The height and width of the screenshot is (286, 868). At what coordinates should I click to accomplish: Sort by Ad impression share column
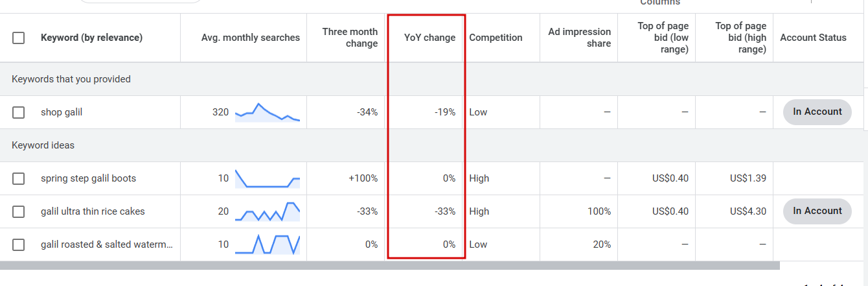pyautogui.click(x=579, y=38)
